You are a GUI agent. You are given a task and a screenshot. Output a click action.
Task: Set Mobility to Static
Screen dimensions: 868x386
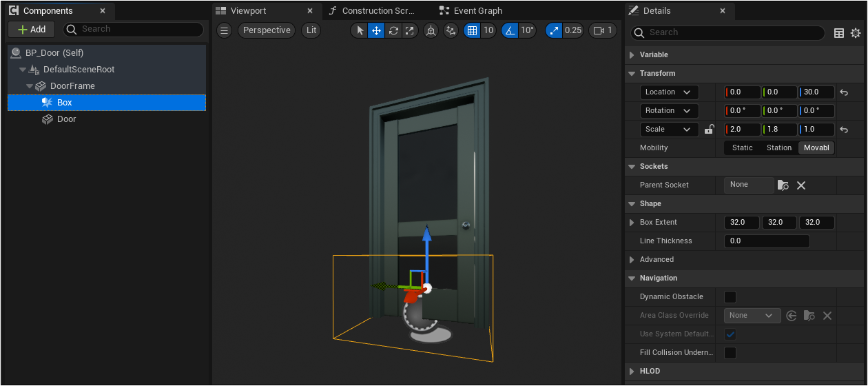click(x=743, y=148)
